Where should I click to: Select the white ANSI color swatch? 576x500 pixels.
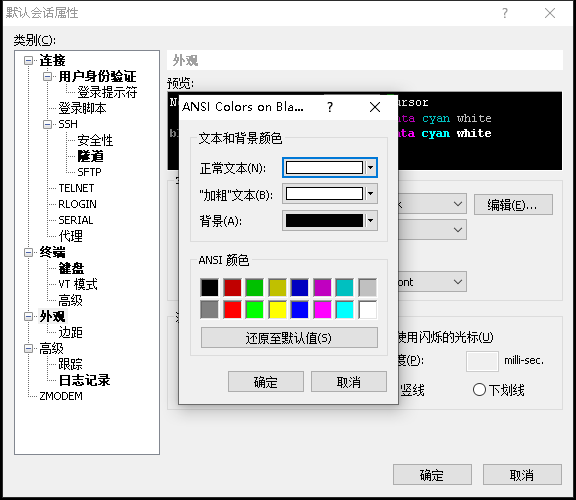point(367,309)
